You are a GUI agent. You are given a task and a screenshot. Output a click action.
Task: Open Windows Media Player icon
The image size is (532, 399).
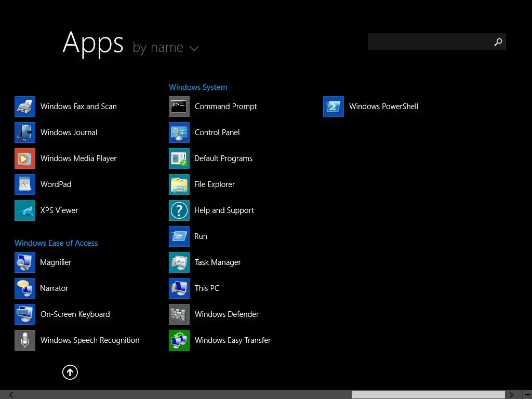(x=25, y=158)
